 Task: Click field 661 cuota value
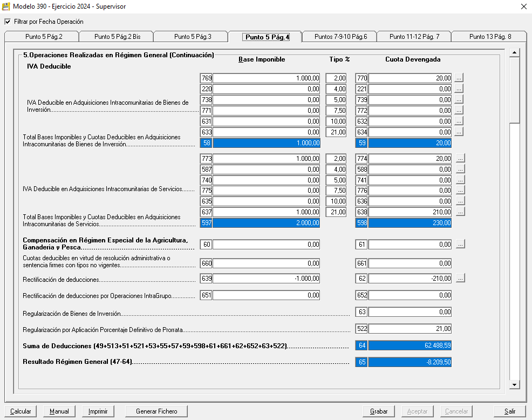click(410, 263)
